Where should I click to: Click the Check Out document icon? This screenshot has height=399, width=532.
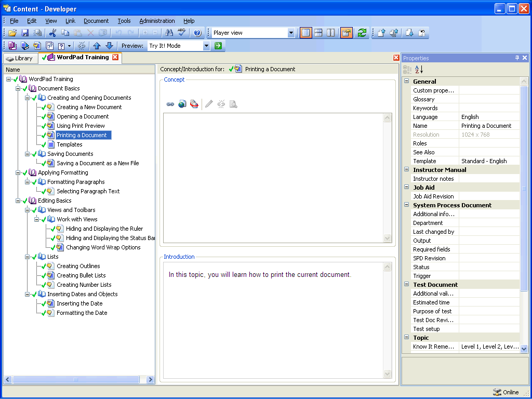(x=409, y=33)
